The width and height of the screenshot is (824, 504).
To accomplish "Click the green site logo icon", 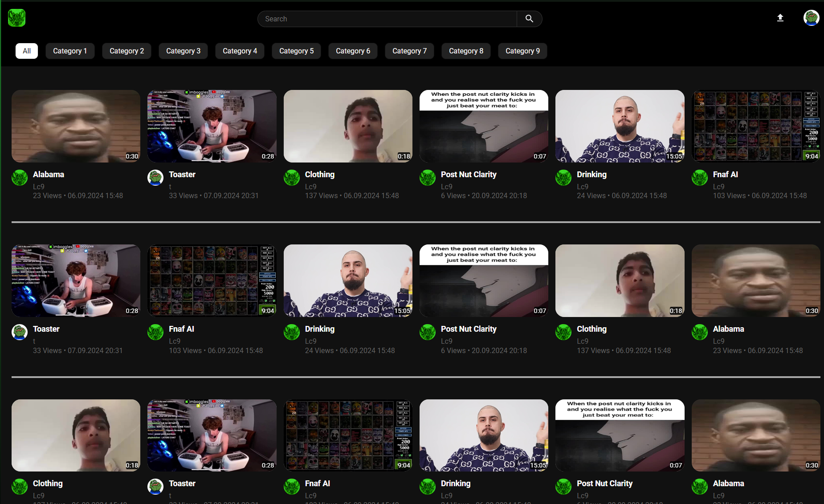I will [x=17, y=18].
